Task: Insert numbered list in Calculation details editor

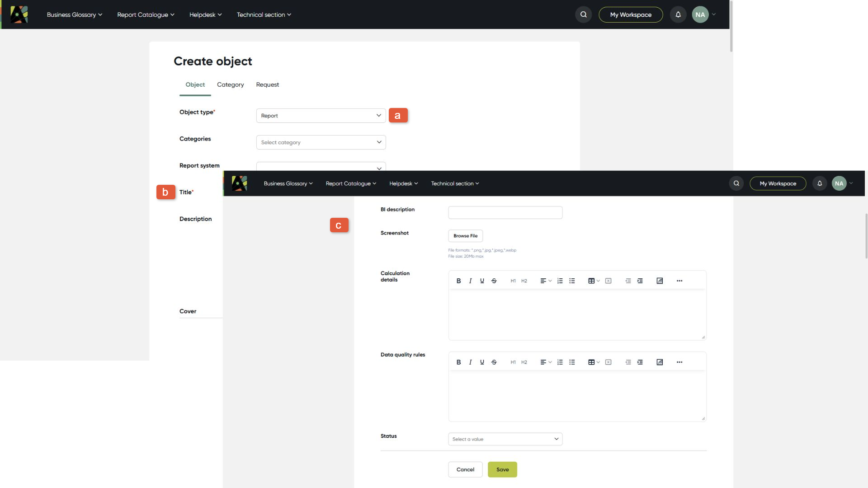Action: pyautogui.click(x=560, y=281)
